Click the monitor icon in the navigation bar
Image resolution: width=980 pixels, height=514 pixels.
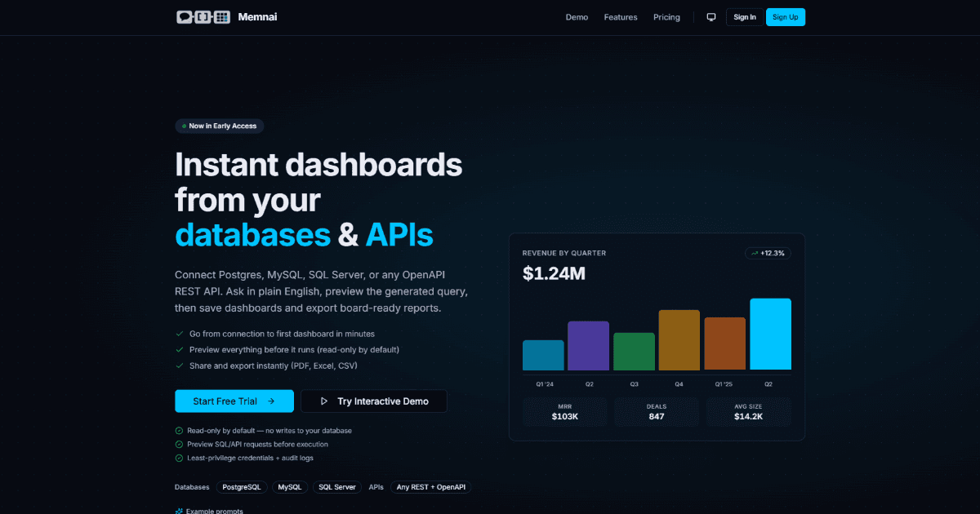pos(710,16)
